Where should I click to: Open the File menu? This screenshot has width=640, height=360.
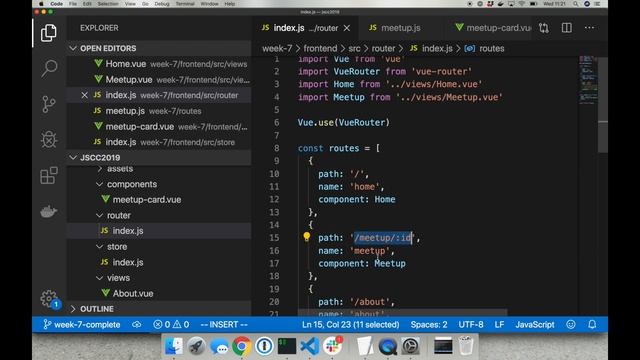(73, 4)
